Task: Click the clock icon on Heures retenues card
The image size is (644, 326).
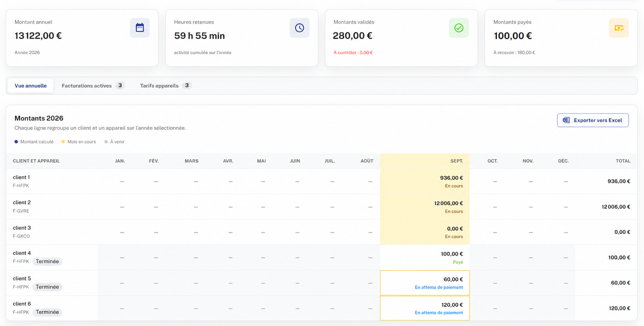Action: click(x=299, y=28)
